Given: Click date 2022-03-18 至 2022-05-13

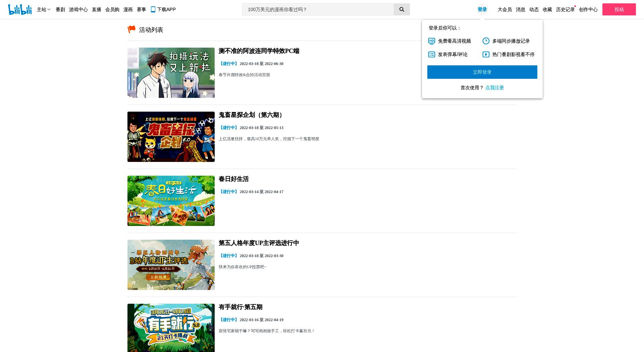Looking at the screenshot, I should point(262,128).
